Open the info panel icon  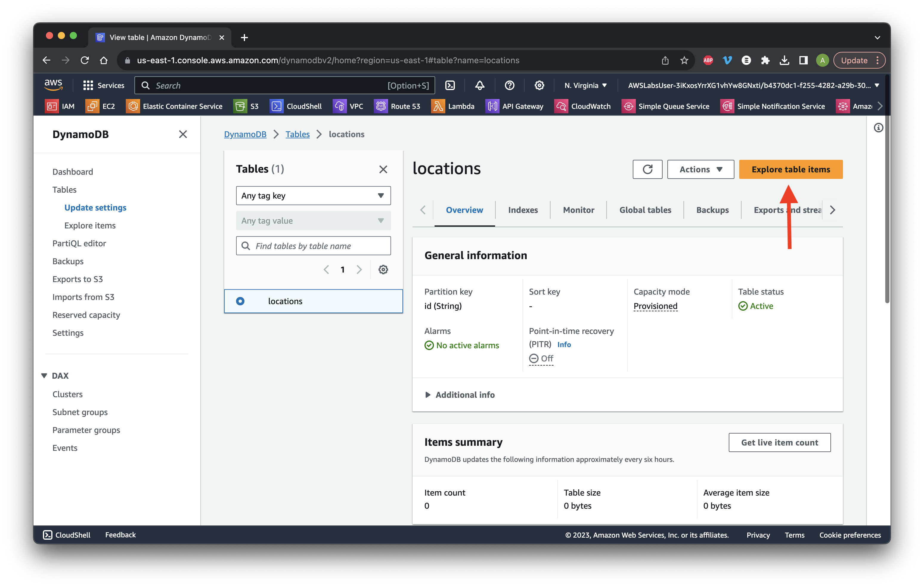click(x=878, y=127)
